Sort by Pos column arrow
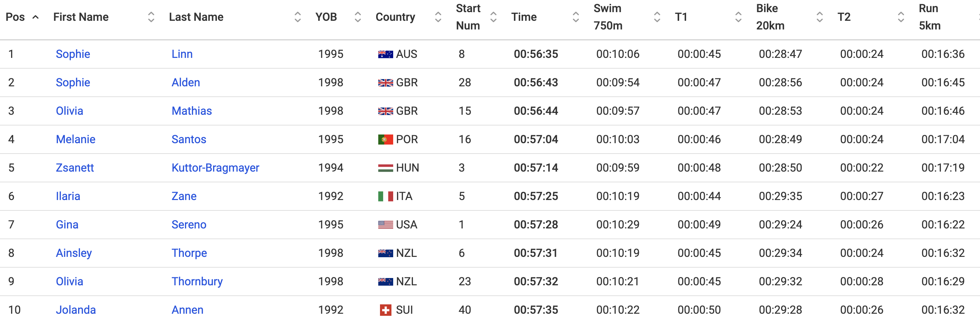980x321 pixels. pos(36,17)
